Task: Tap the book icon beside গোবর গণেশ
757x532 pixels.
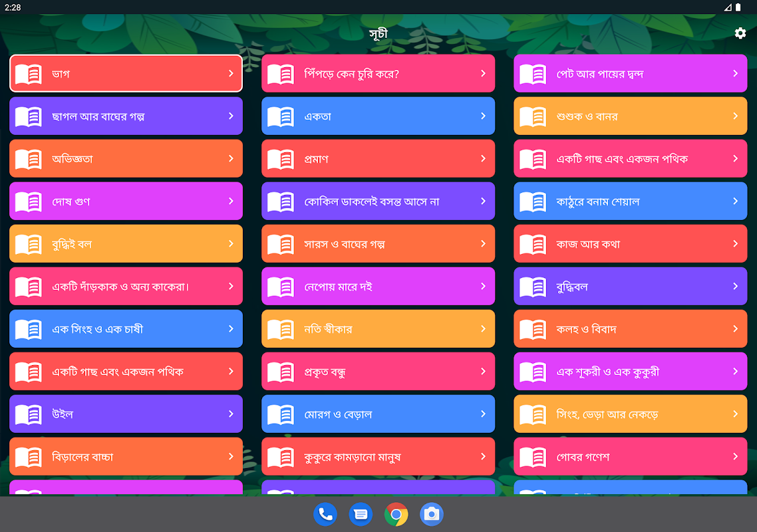Action: (x=533, y=456)
